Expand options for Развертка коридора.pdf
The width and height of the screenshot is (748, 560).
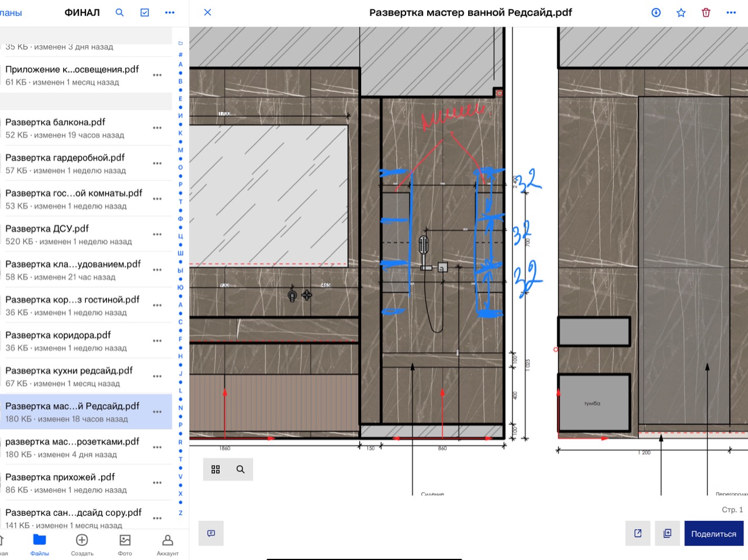157,341
